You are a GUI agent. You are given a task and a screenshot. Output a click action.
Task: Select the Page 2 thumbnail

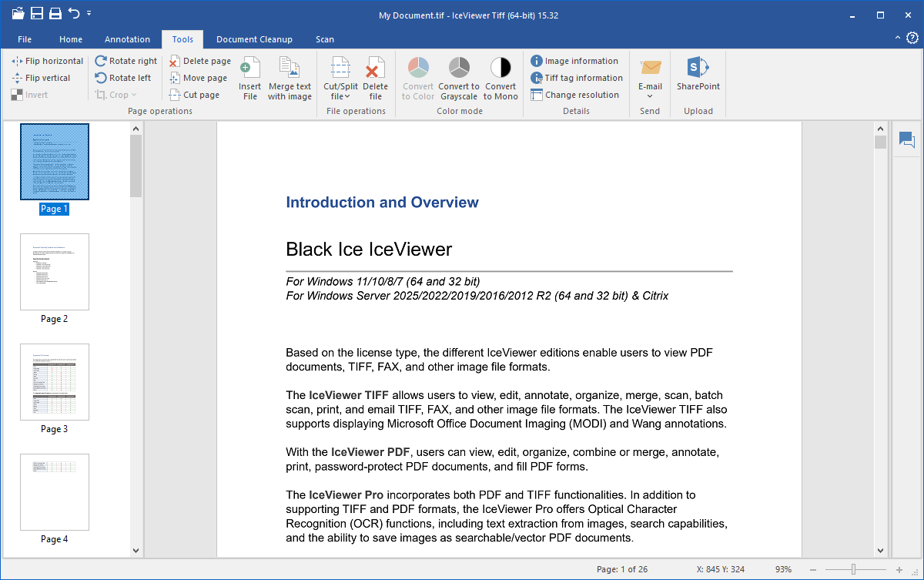pos(55,272)
